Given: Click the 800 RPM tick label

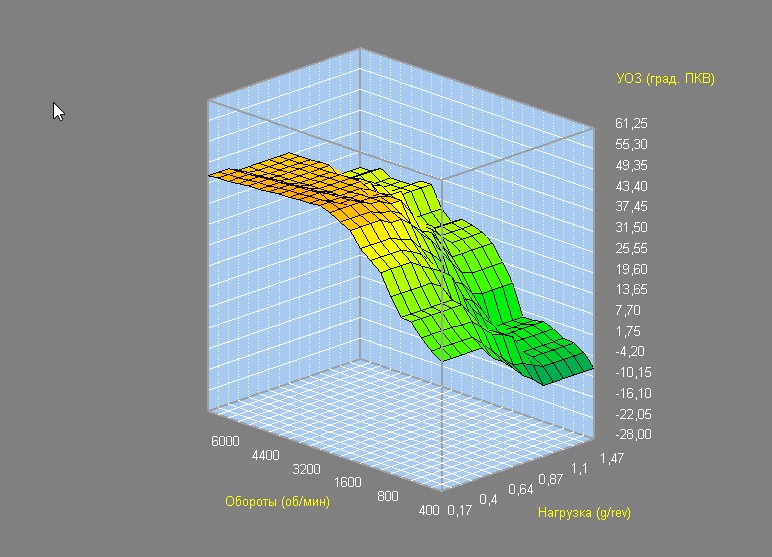Looking at the screenshot, I should pos(391,495).
